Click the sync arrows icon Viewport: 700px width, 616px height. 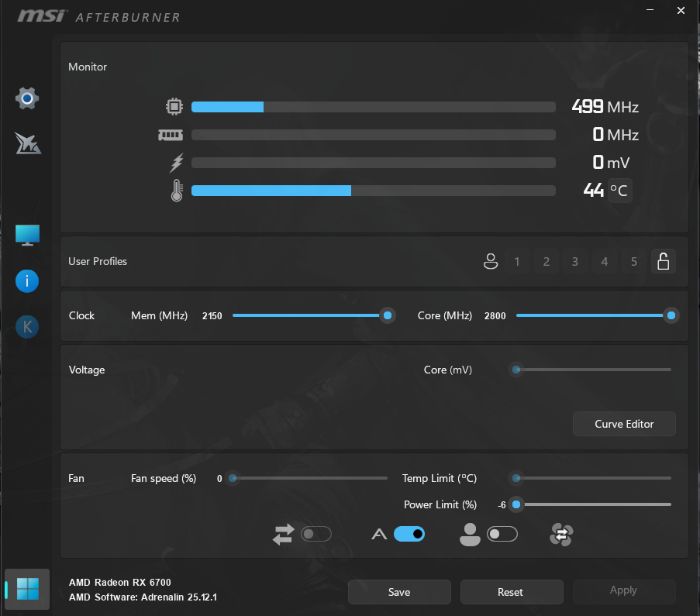point(284,535)
